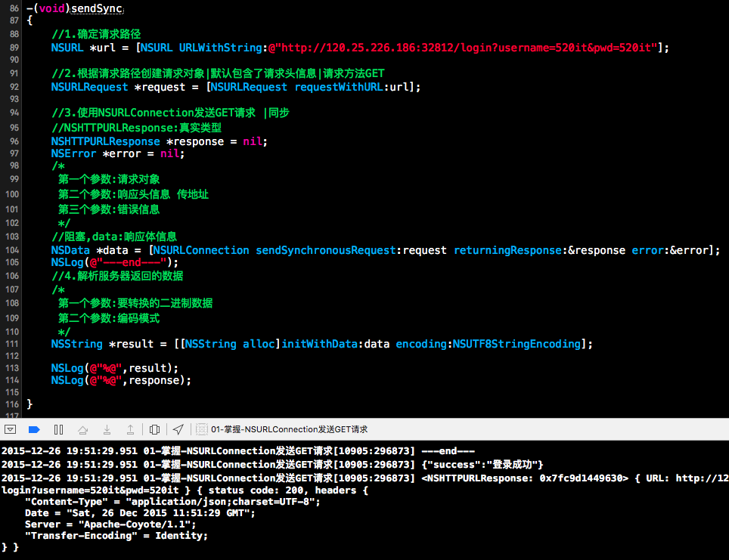Click NSLog on line 113 printing result
The height and width of the screenshot is (560, 729).
[x=67, y=368]
